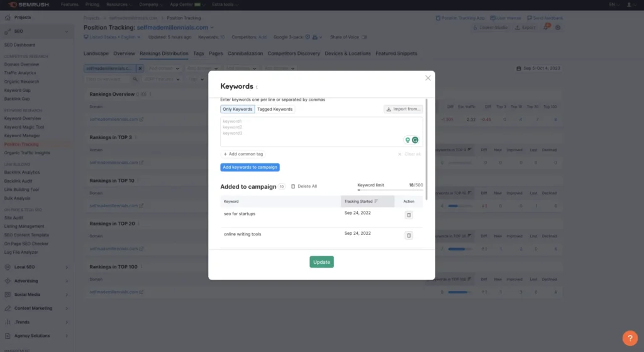Click the green location pin icon in textarea

pos(408,140)
